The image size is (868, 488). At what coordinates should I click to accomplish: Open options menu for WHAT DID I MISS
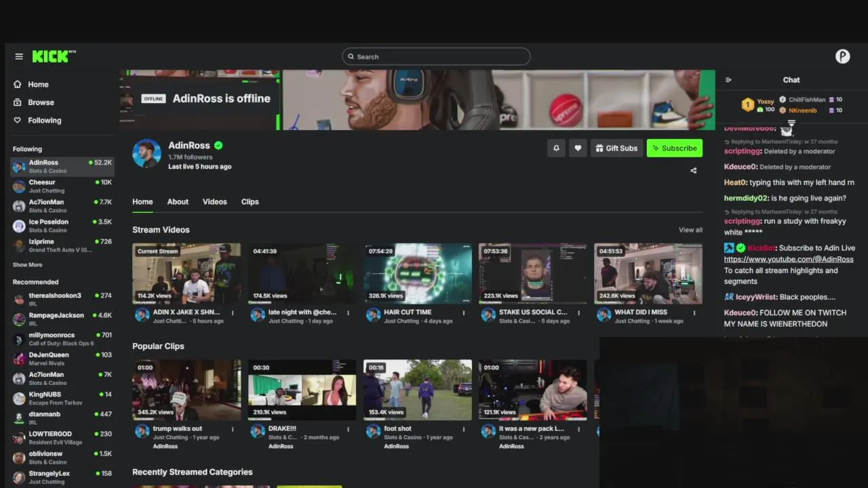694,313
